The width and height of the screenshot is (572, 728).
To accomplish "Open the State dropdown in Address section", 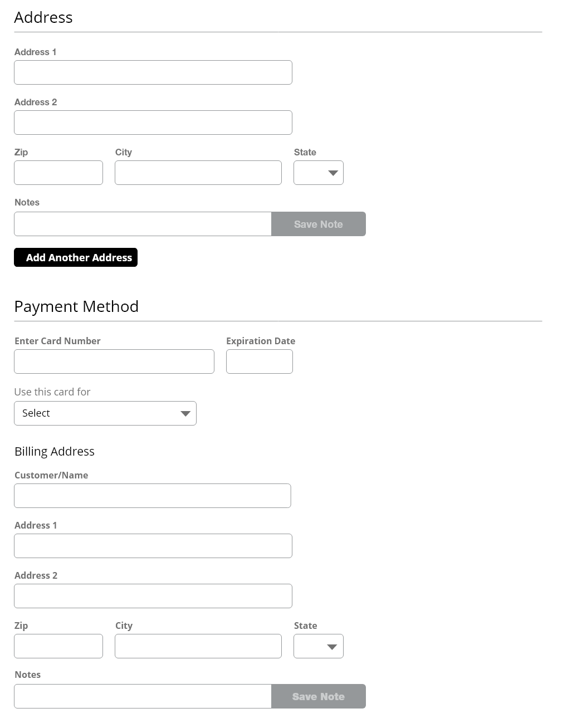I will pos(319,173).
